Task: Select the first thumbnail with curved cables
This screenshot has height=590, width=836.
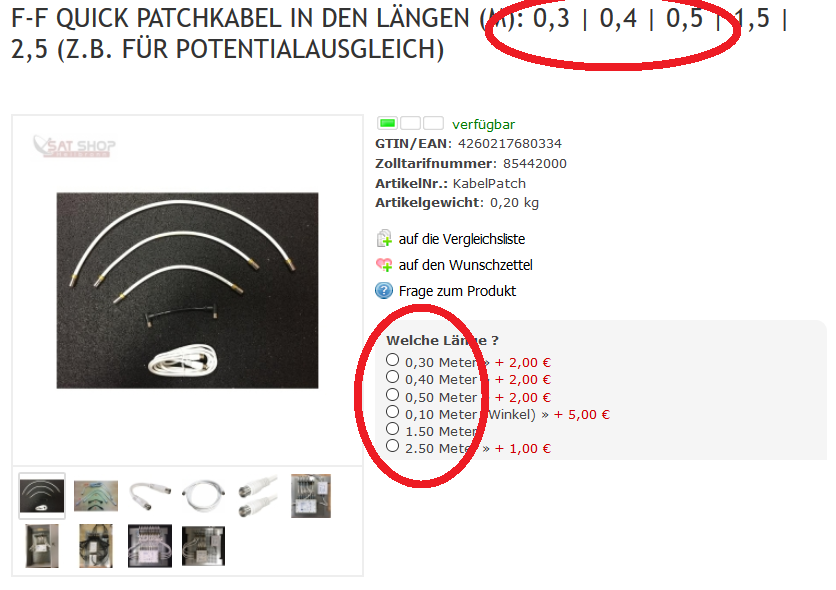Action: [42, 496]
